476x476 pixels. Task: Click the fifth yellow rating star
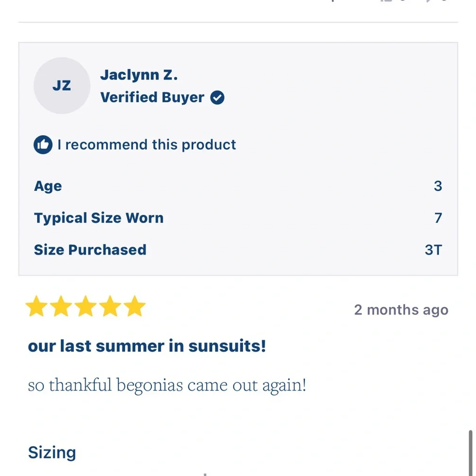click(x=135, y=306)
